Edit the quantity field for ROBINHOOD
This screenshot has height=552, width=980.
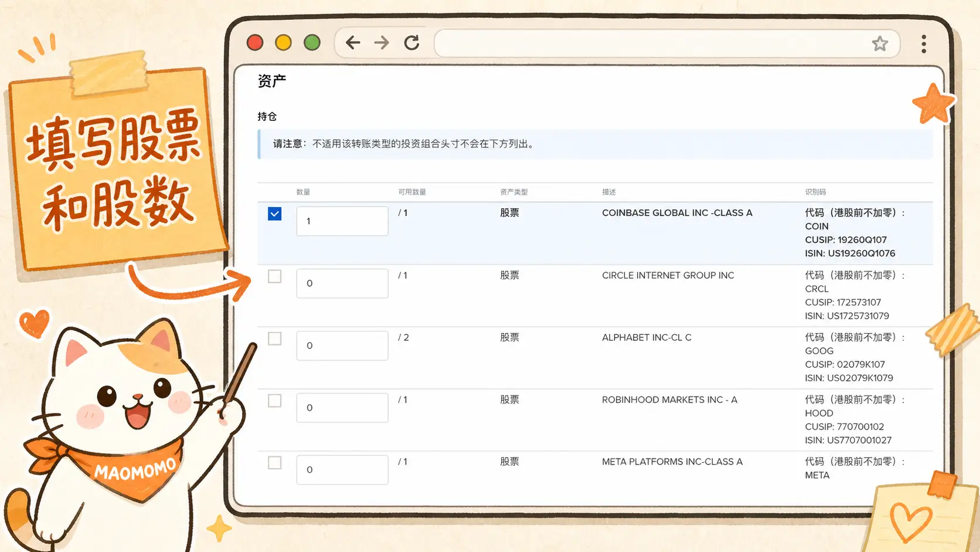[342, 408]
